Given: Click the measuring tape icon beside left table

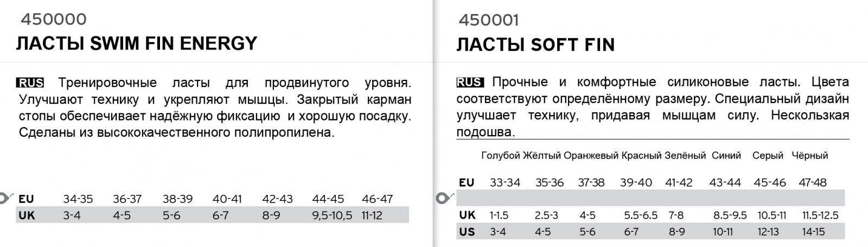Looking at the screenshot, I should click(x=7, y=198).
